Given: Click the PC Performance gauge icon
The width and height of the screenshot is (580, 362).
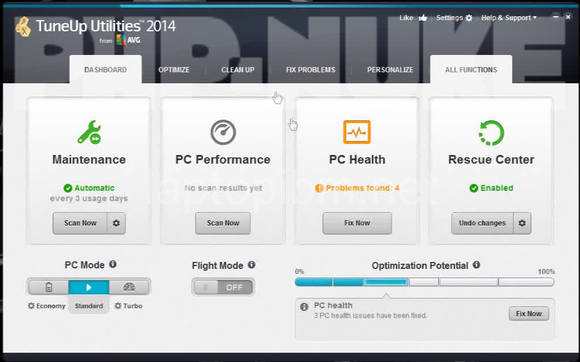Looking at the screenshot, I should [223, 132].
